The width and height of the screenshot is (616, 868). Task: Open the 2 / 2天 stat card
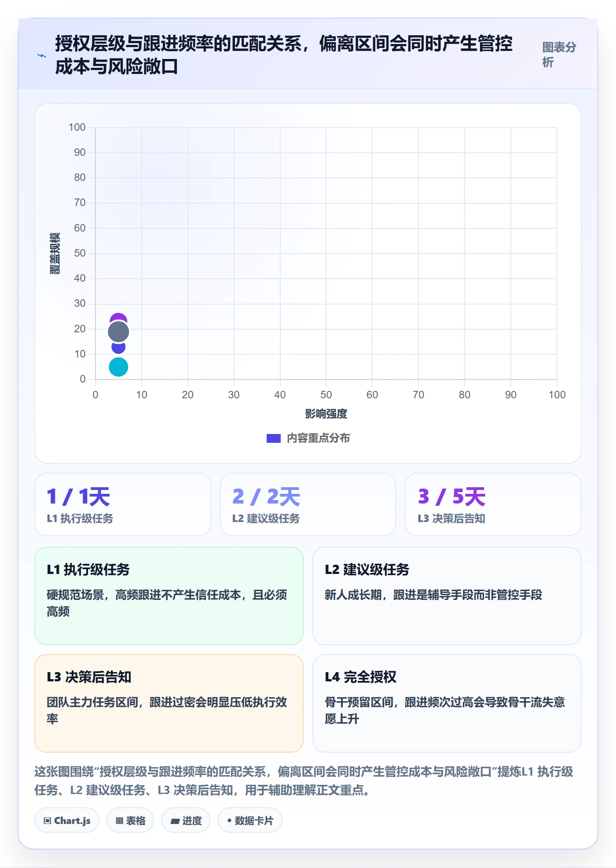308,504
